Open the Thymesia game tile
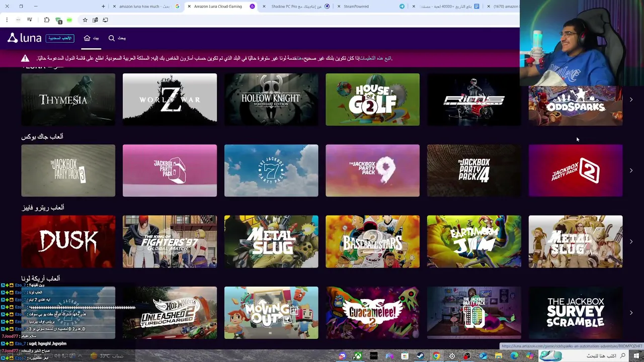 [68, 100]
